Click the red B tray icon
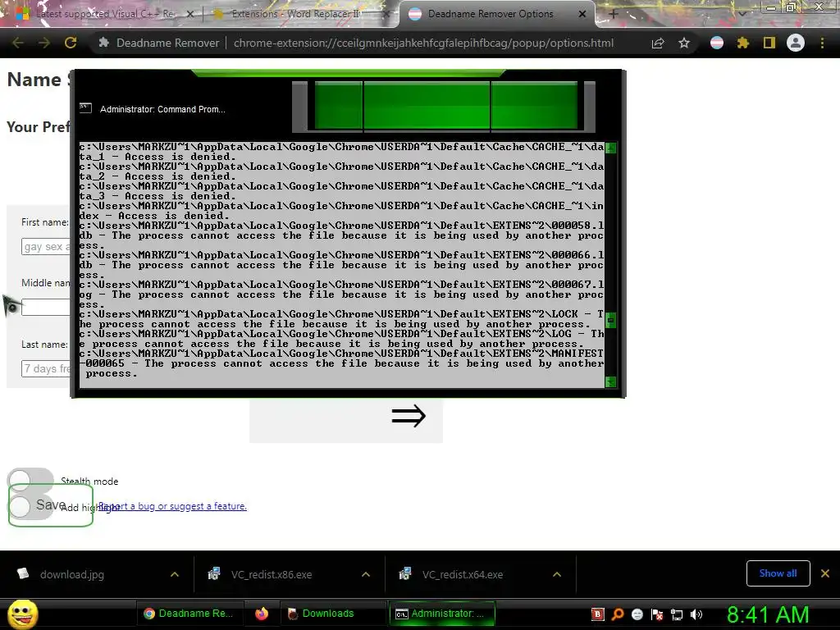This screenshot has width=840, height=630. pyautogui.click(x=597, y=614)
